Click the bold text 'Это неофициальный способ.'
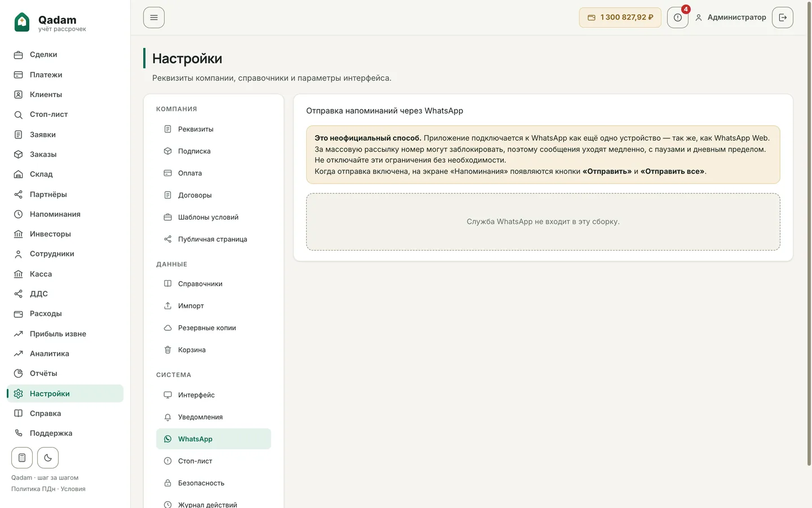The width and height of the screenshot is (812, 508). click(x=368, y=138)
